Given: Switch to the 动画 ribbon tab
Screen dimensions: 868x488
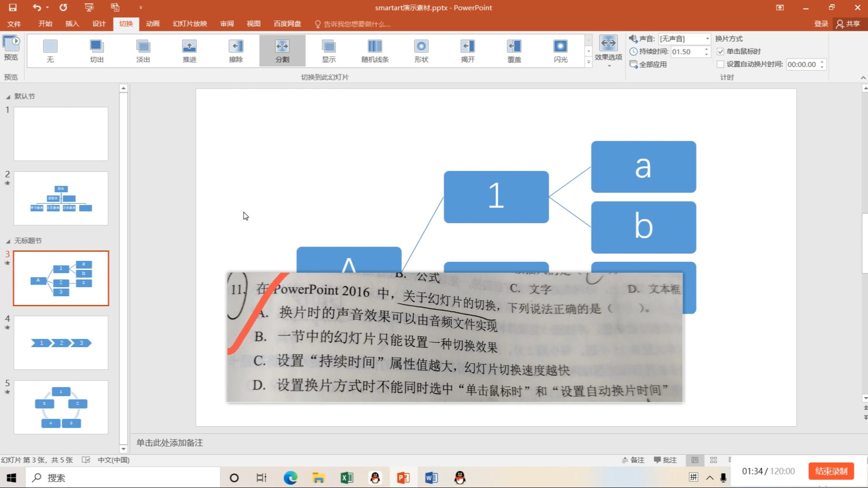Looking at the screenshot, I should pos(152,24).
